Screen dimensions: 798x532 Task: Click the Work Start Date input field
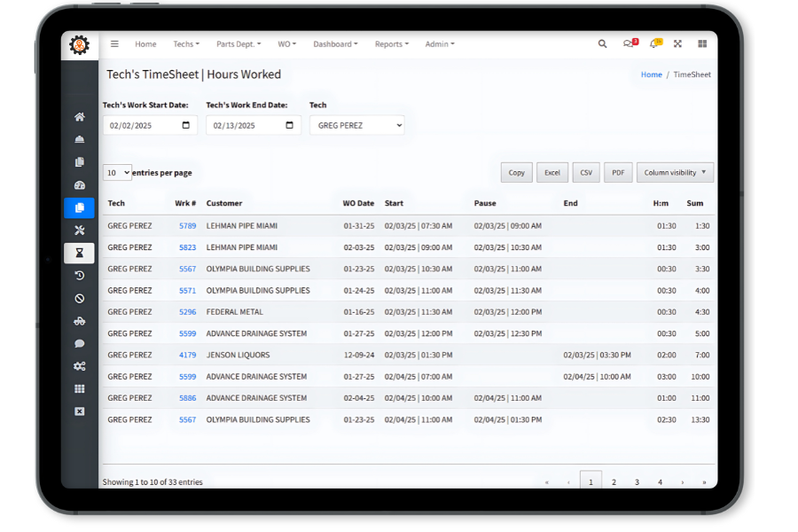[150, 125]
